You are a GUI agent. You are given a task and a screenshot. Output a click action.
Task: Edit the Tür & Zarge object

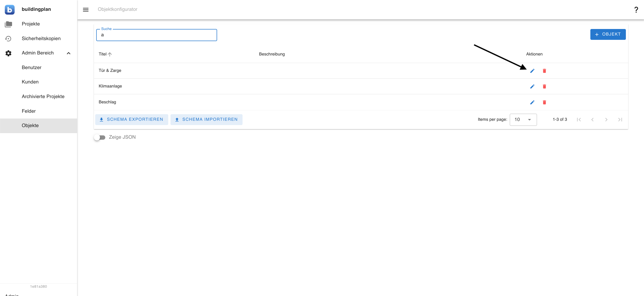[x=532, y=71]
